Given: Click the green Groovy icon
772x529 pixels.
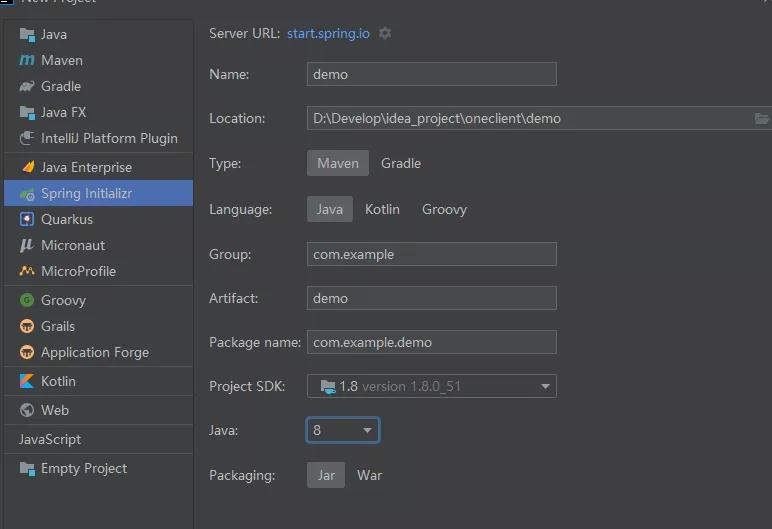Looking at the screenshot, I should coord(27,300).
